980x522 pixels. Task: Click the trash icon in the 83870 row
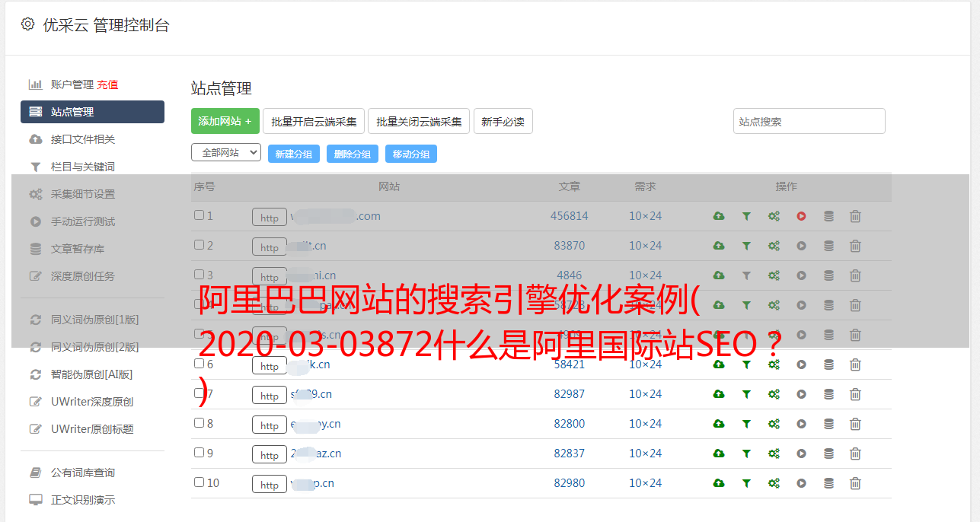tap(855, 246)
